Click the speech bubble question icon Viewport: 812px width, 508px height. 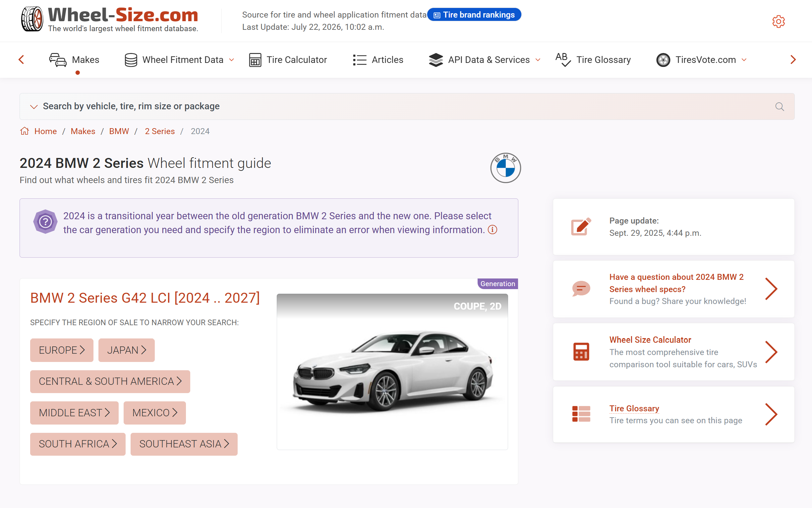[581, 288]
